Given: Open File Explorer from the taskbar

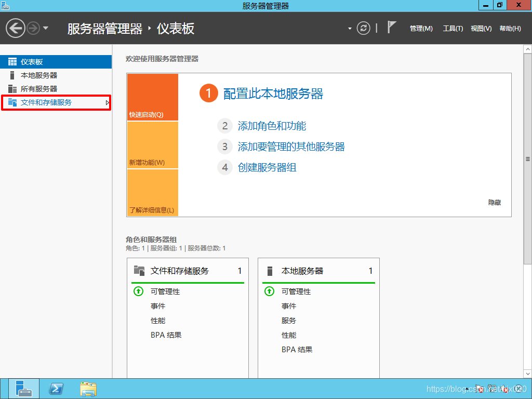Looking at the screenshot, I should point(88,389).
